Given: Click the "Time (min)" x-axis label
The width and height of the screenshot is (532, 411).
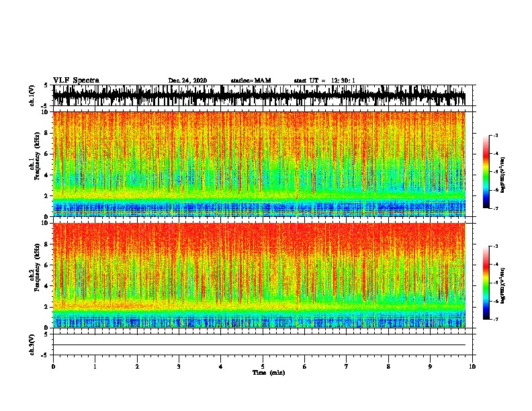Looking at the screenshot, I should pyautogui.click(x=269, y=373).
